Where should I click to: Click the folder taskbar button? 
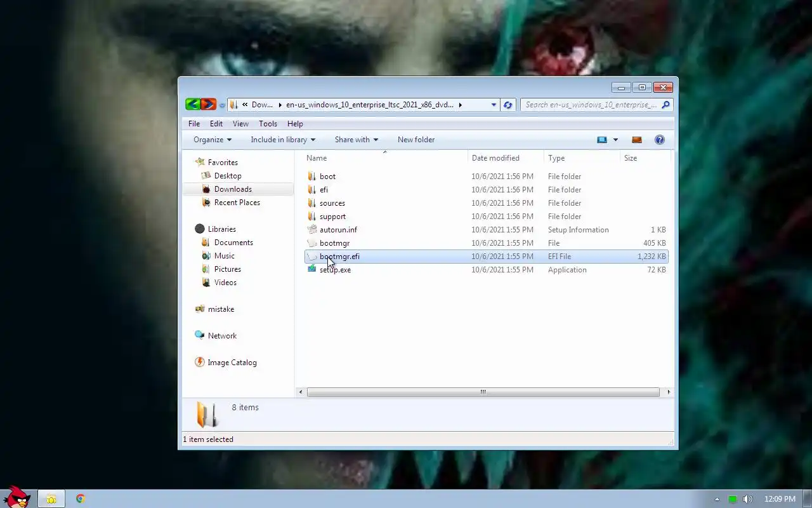[51, 499]
